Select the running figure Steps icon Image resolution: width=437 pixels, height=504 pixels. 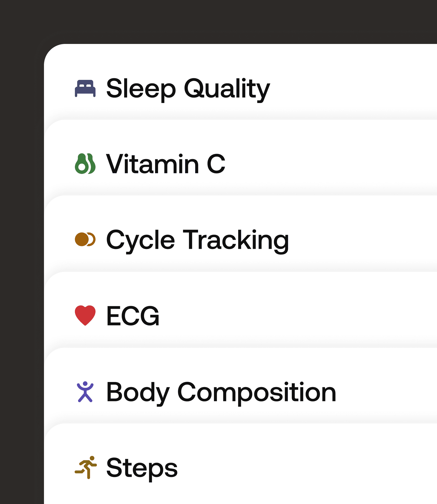pos(86,467)
